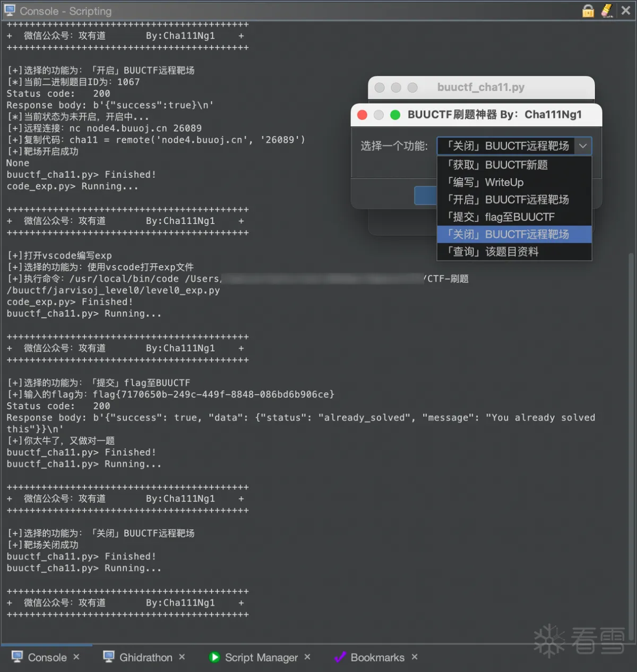
Task: Click the '靶场关闭成功' console line
Action: pyautogui.click(x=42, y=545)
